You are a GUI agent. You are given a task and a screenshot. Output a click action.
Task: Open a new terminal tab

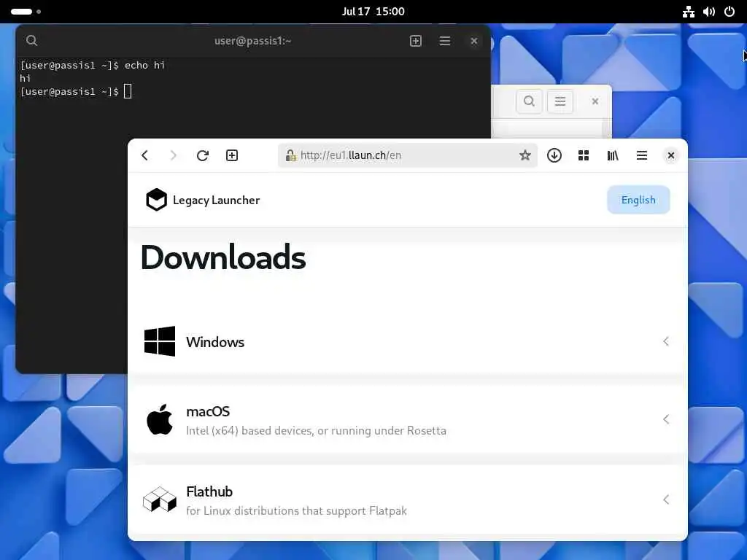tap(416, 41)
